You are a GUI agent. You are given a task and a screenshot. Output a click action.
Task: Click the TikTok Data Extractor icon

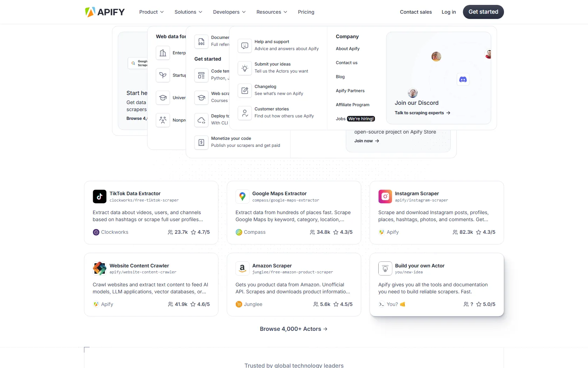click(x=99, y=197)
